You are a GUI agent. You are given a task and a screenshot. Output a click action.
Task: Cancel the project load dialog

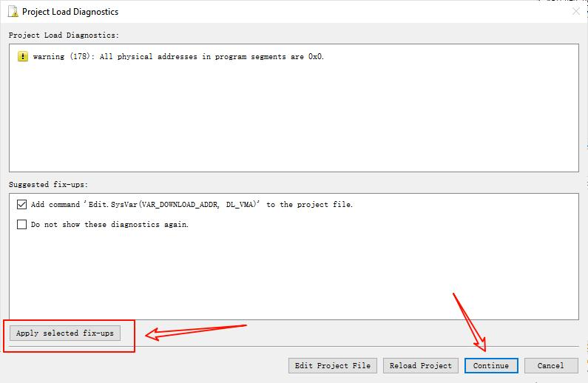[x=550, y=365]
